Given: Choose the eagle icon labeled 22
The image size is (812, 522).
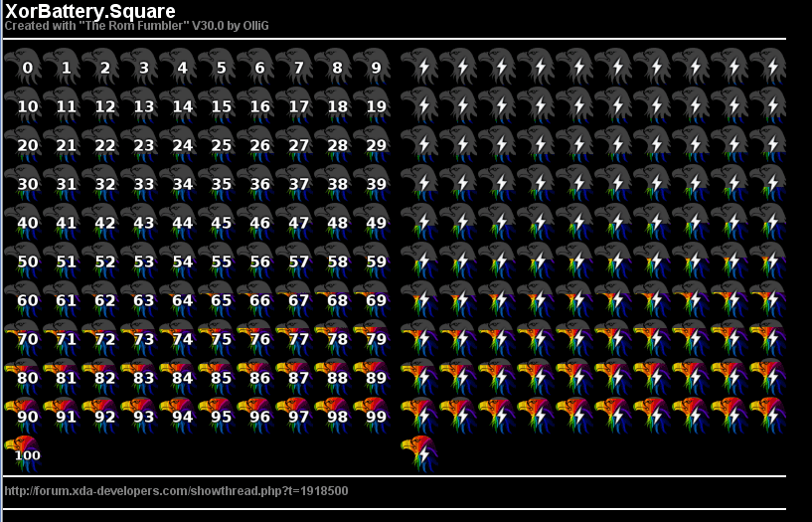Looking at the screenshot, I should [x=100, y=144].
